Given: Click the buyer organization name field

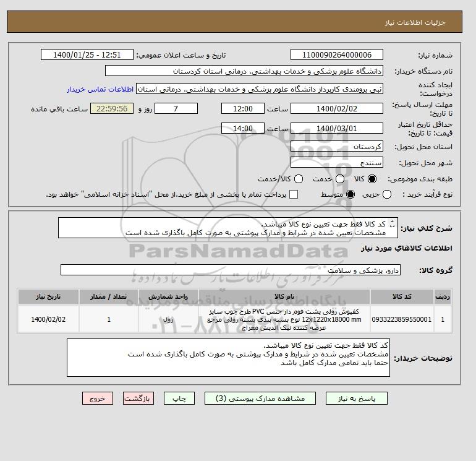Looking at the screenshot, I should coord(244,71).
